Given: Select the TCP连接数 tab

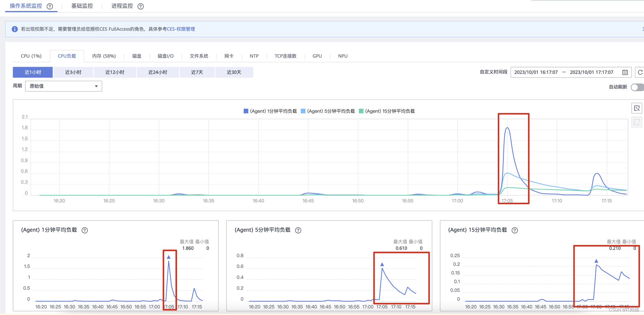Looking at the screenshot, I should click(x=286, y=56).
